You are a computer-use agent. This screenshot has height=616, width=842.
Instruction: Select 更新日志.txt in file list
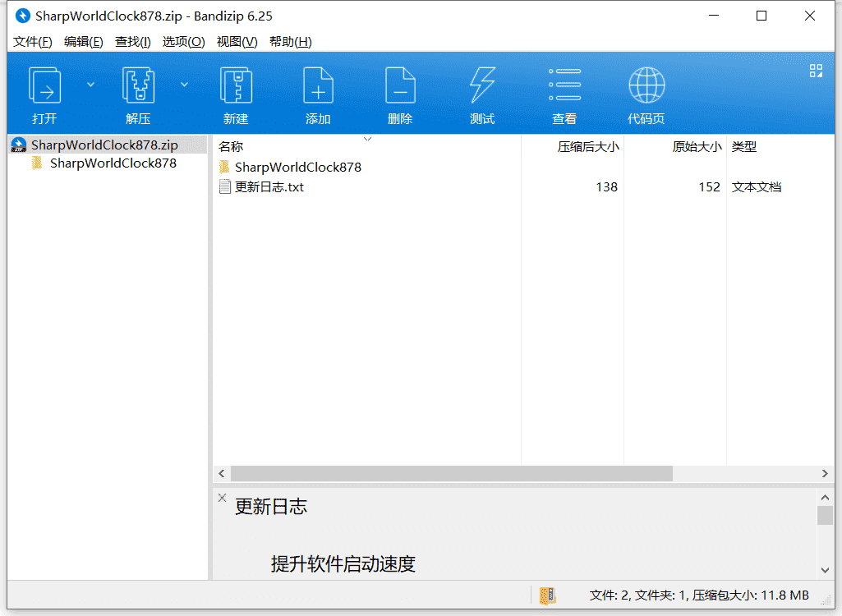pos(269,187)
